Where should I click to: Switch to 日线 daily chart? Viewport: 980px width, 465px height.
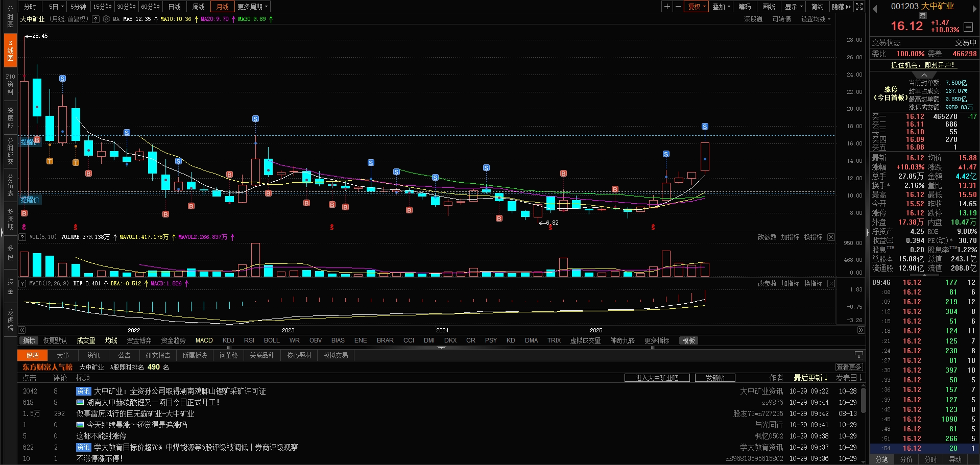click(175, 7)
